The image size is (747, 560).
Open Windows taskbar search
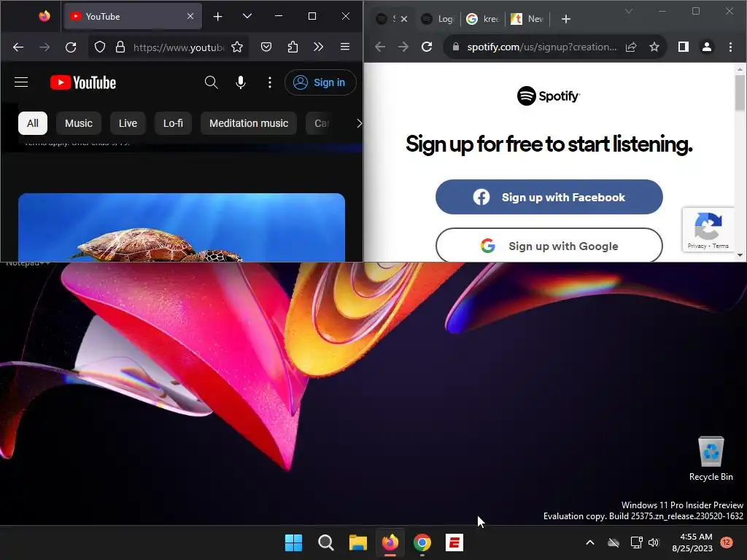[326, 542]
